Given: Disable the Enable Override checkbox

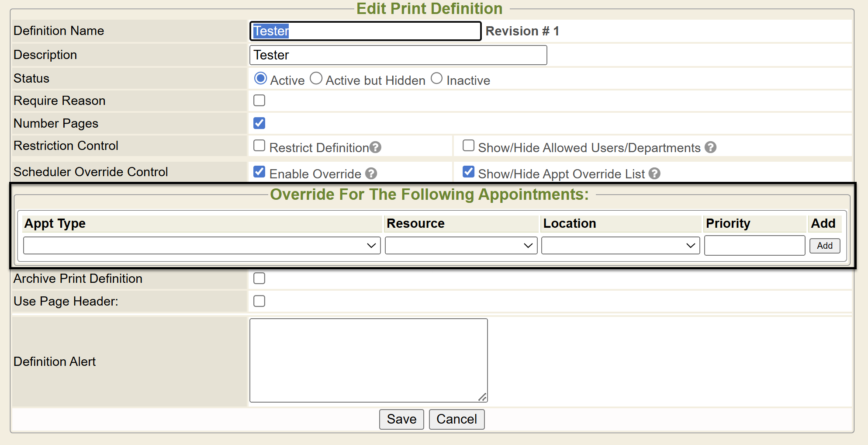Looking at the screenshot, I should pyautogui.click(x=259, y=172).
